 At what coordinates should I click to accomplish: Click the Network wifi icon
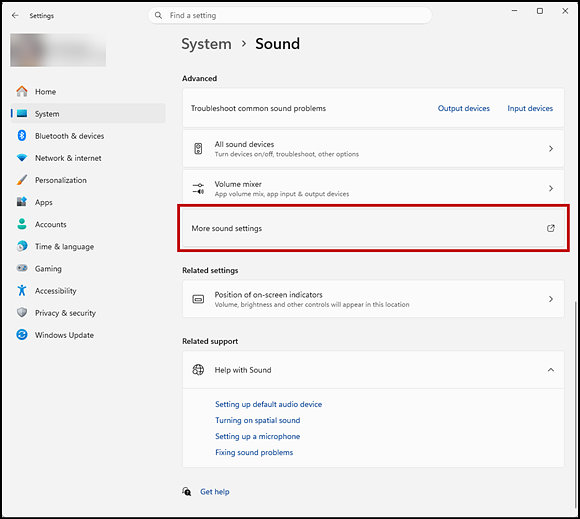point(22,158)
